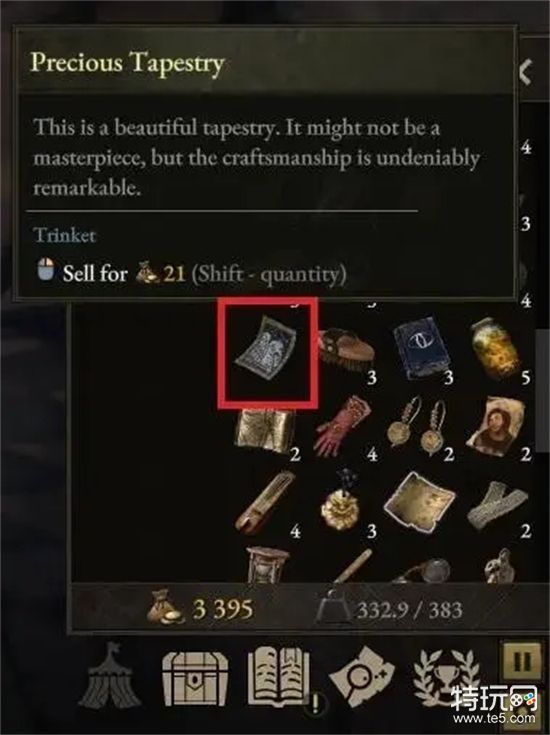The width and height of the screenshot is (550, 735).
Task: Select the dark blue book item
Action: pos(423,347)
